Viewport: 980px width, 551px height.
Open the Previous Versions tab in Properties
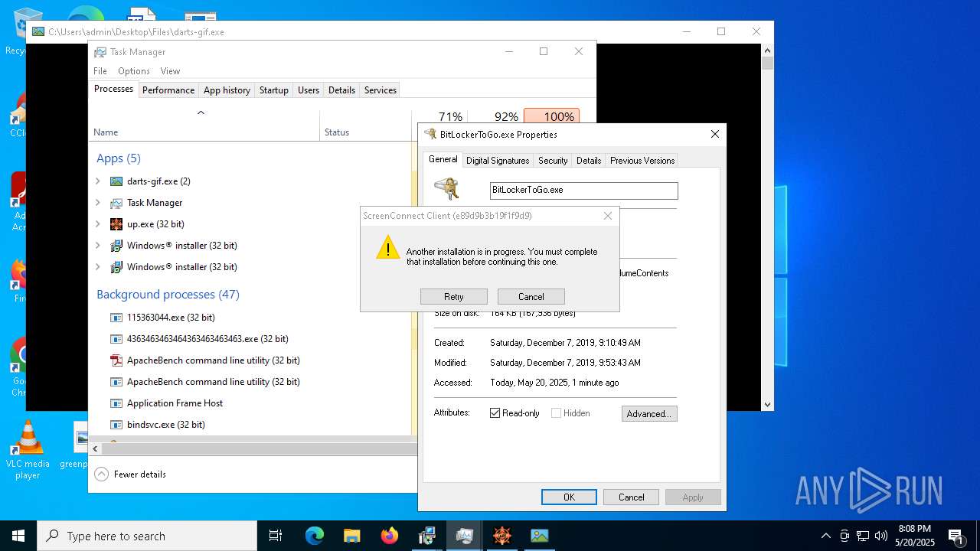pos(642,161)
